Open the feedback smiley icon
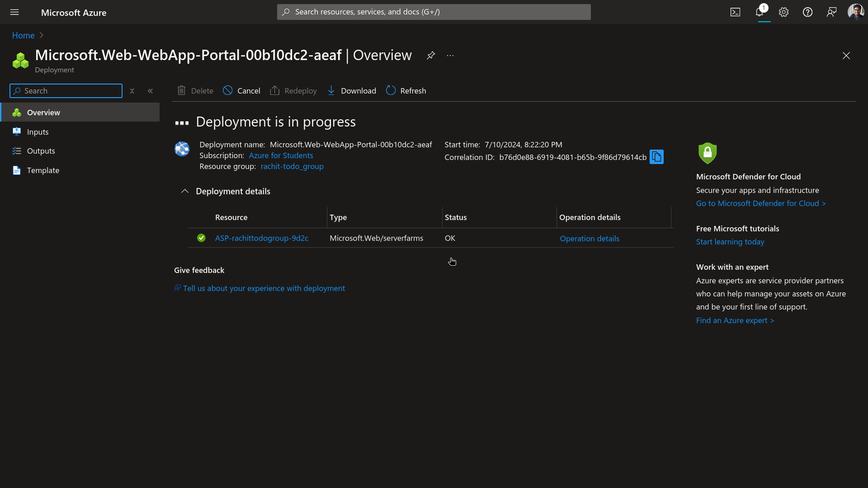 click(x=831, y=12)
